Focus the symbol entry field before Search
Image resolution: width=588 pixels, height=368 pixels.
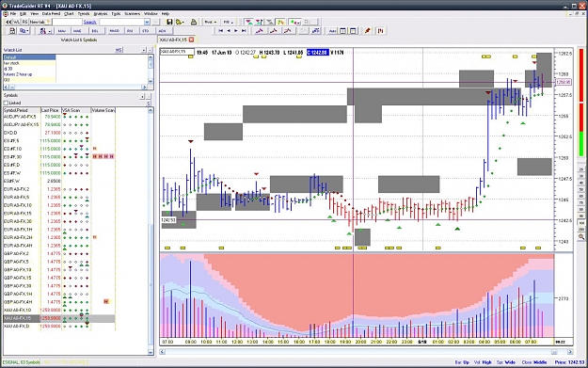point(67,22)
